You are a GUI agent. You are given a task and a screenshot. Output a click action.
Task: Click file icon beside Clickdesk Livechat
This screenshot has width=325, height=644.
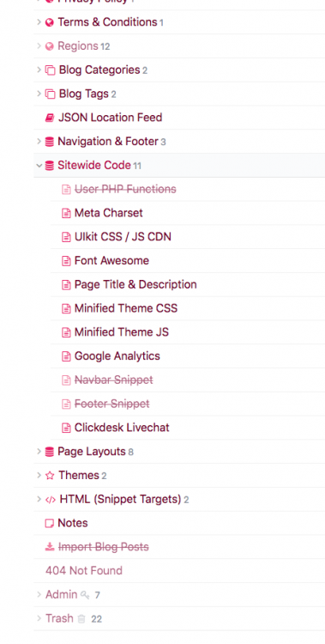click(x=66, y=428)
